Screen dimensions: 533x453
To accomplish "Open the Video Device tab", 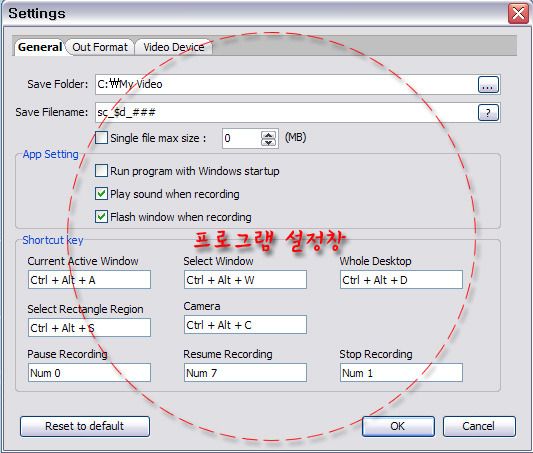I will (174, 47).
